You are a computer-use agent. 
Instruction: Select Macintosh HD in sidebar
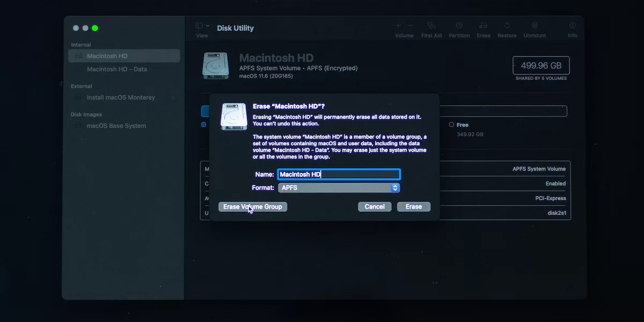(x=124, y=56)
